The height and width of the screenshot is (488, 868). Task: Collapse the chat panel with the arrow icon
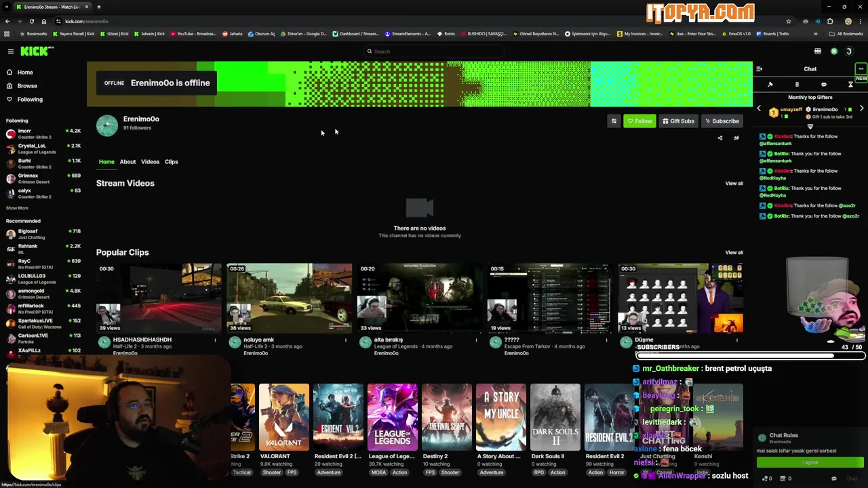(x=759, y=69)
